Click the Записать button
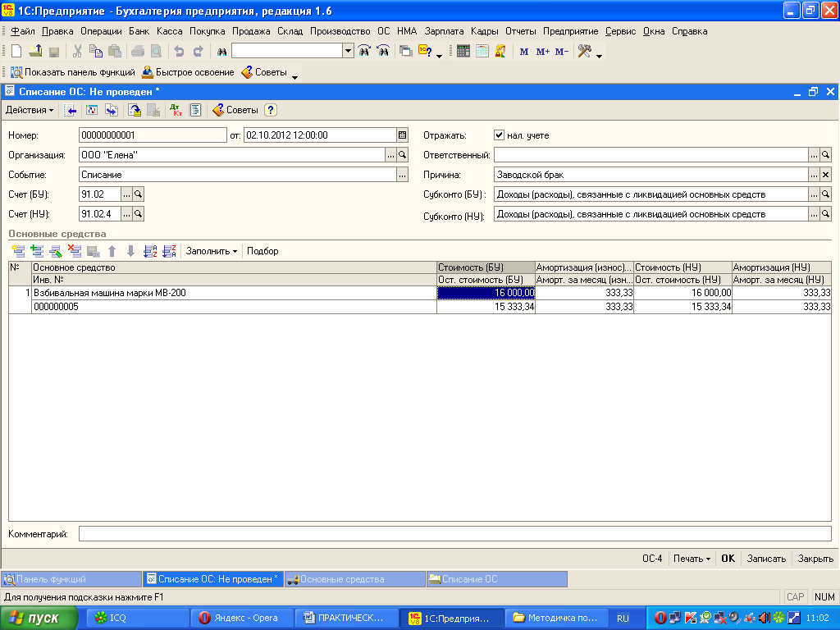 tap(766, 558)
